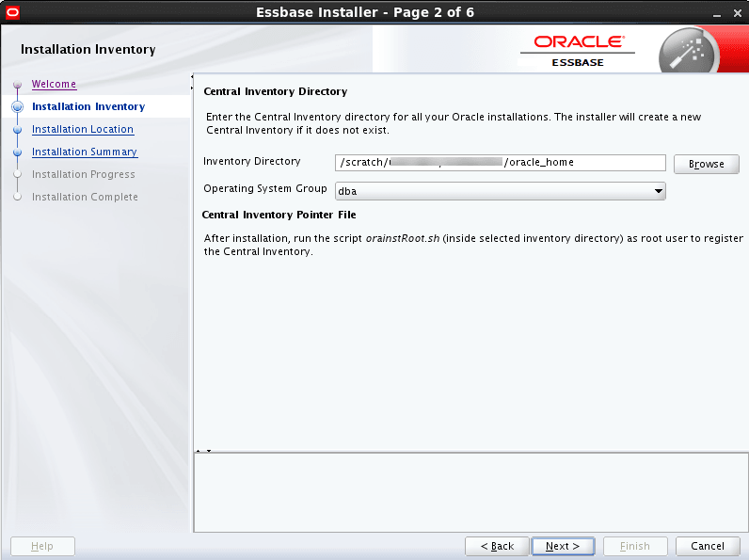
Task: Click the message pane at bottom
Action: click(471, 492)
